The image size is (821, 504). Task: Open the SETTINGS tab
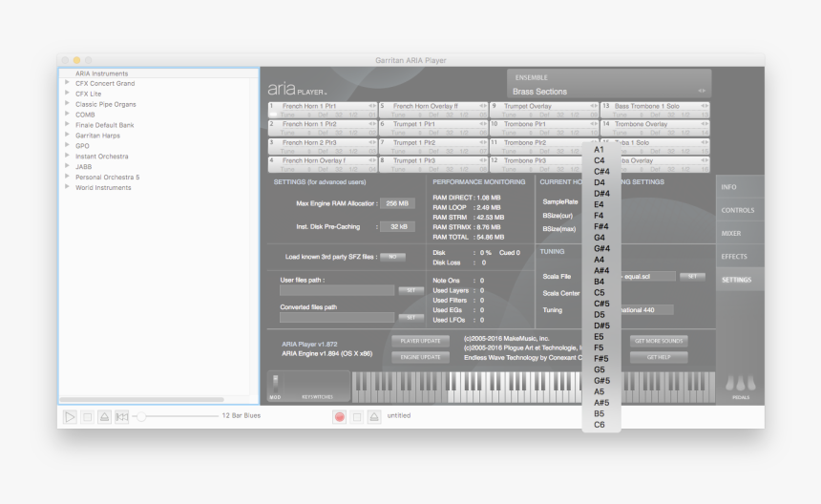coord(740,280)
